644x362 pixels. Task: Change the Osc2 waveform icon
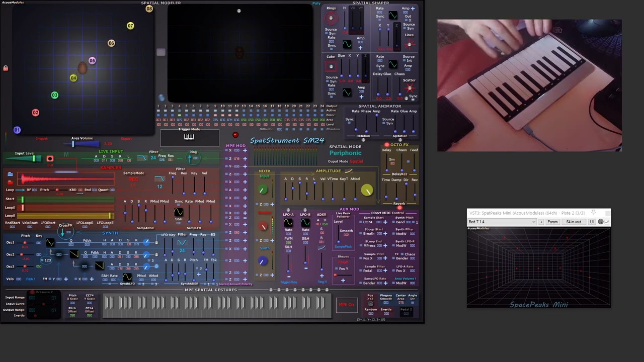[73, 254]
